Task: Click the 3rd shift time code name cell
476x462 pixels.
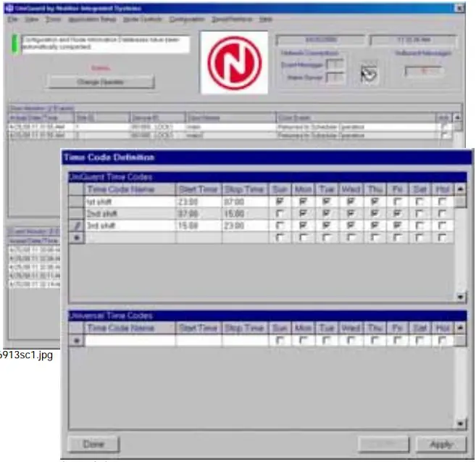Action: coord(130,226)
